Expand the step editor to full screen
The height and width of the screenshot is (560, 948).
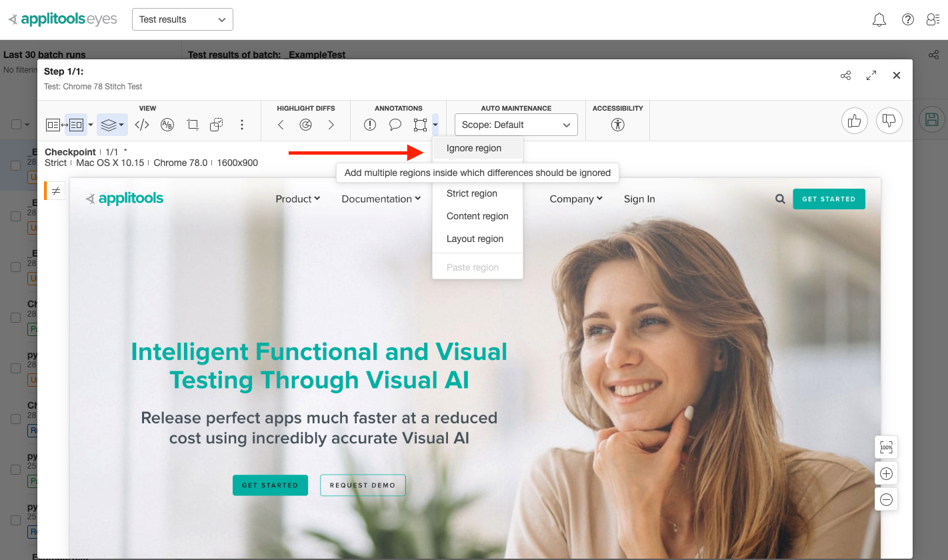871,75
